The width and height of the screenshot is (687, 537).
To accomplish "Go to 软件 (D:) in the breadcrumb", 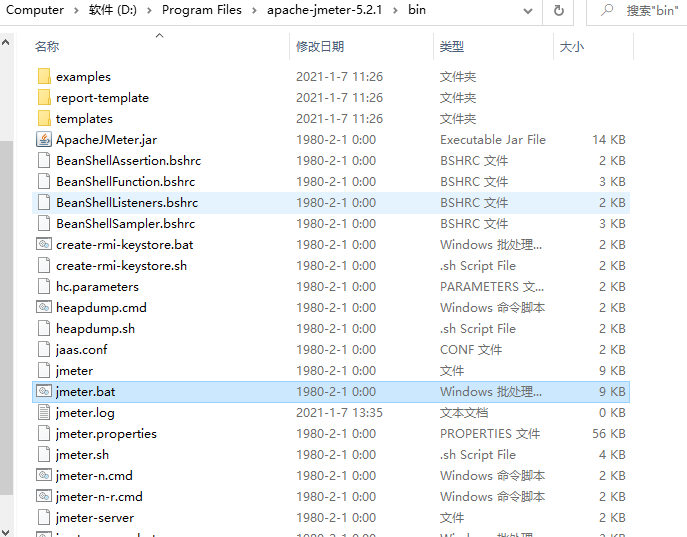I will click(113, 10).
